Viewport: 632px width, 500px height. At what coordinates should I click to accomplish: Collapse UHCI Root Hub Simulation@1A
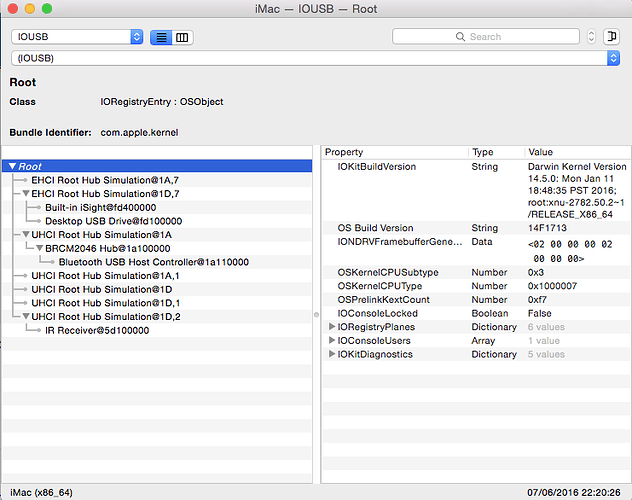26,234
